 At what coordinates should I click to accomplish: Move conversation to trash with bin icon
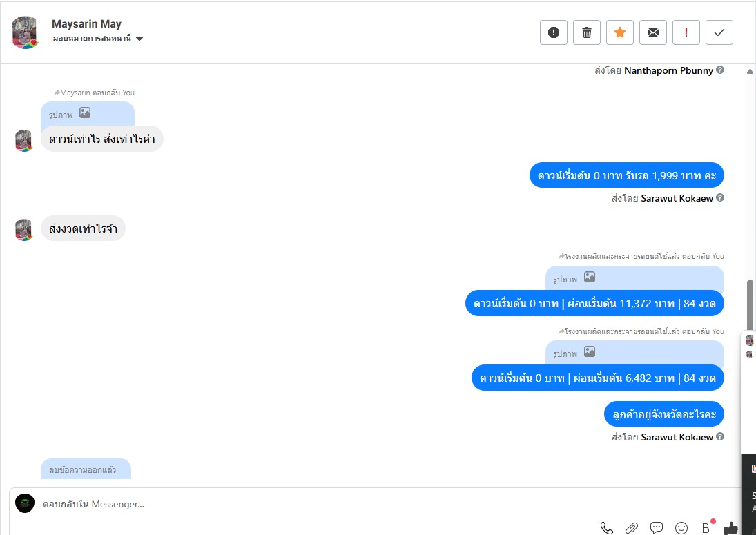pyautogui.click(x=587, y=32)
